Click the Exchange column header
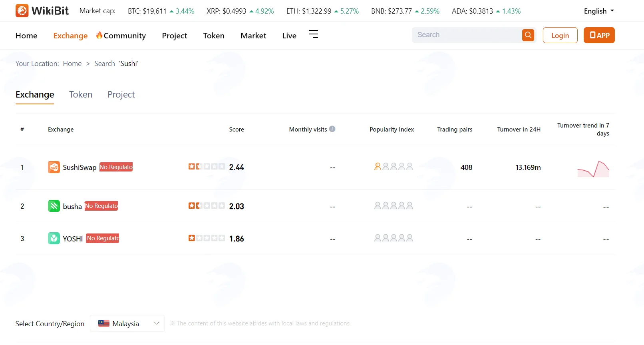The height and width of the screenshot is (345, 644). [x=61, y=130]
